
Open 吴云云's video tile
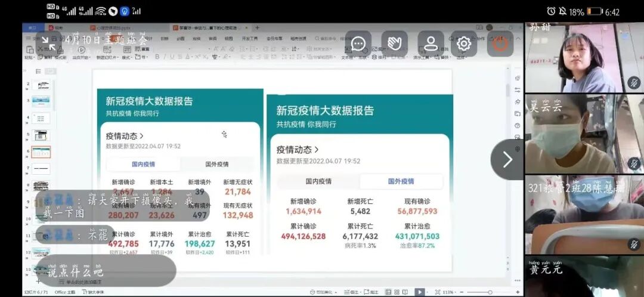click(x=584, y=134)
